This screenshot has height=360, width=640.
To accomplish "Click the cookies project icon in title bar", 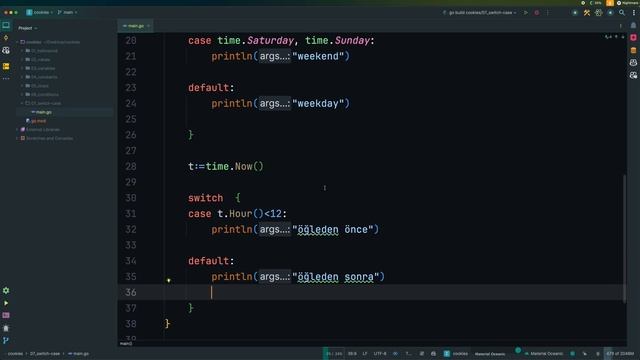I will click(29, 12).
